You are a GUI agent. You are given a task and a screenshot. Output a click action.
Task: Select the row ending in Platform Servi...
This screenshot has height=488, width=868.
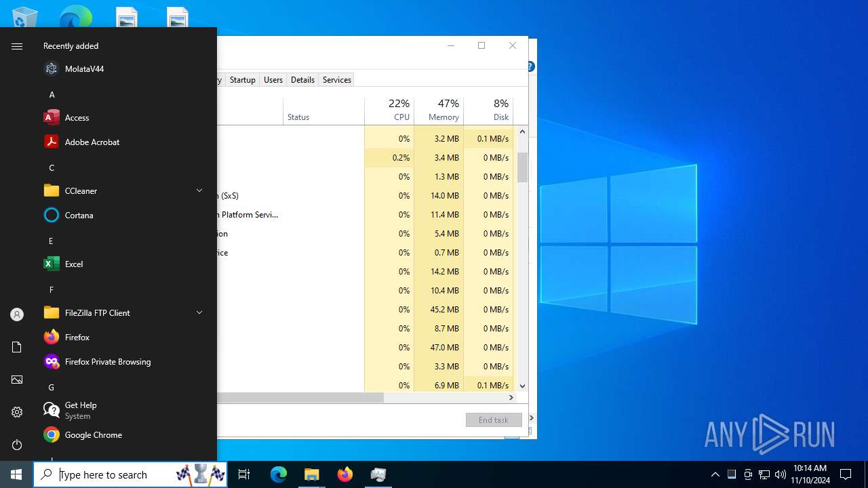(366, 214)
